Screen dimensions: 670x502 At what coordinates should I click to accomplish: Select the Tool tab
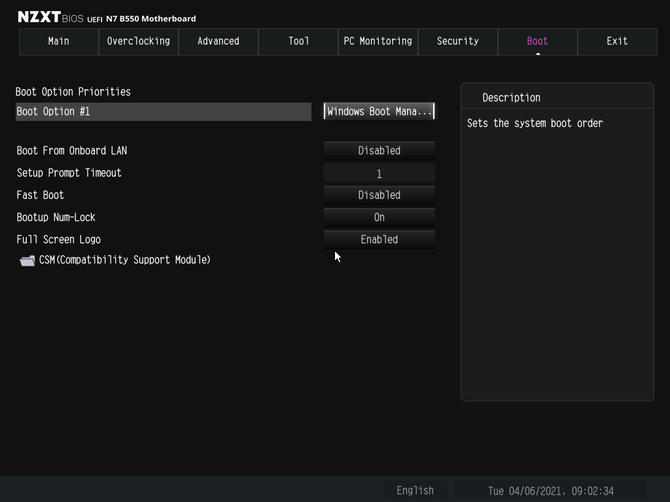[x=298, y=41]
